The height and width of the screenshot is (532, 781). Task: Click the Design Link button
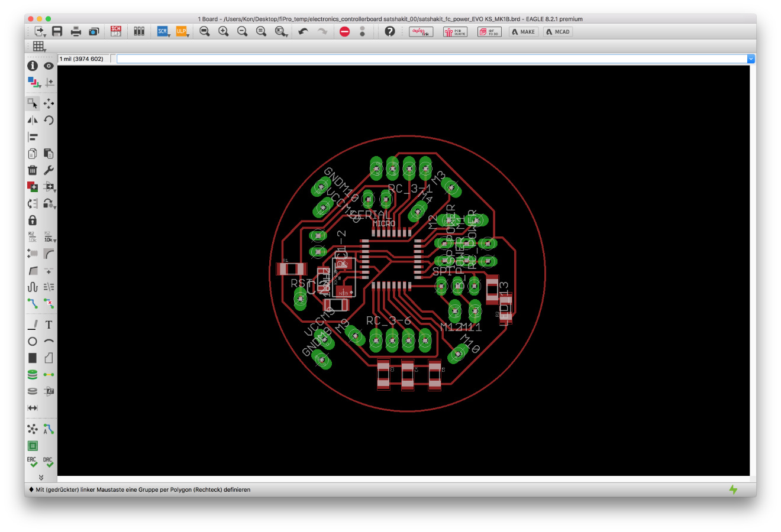tap(421, 32)
